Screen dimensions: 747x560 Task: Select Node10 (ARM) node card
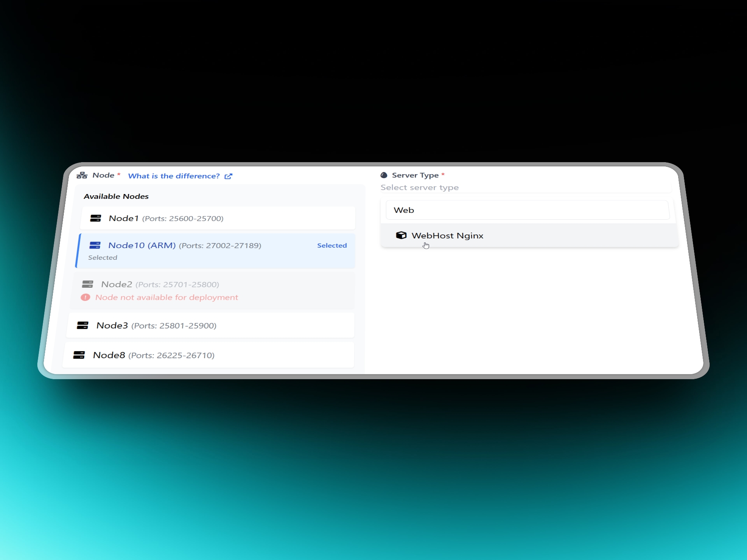coord(216,251)
